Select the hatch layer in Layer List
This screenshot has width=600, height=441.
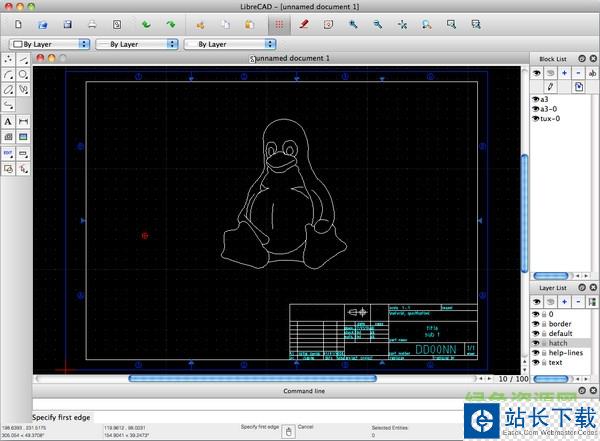557,343
